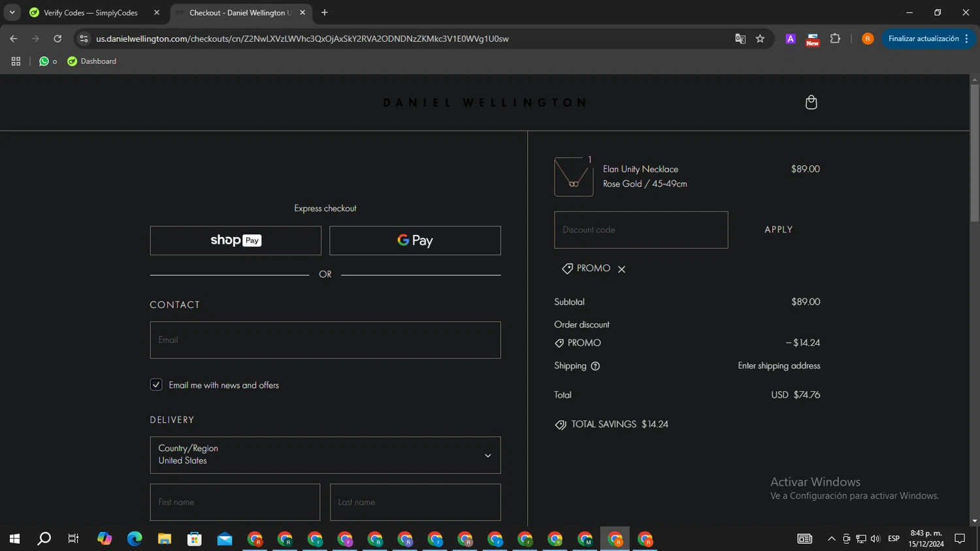Click the Discount code field

641,230
